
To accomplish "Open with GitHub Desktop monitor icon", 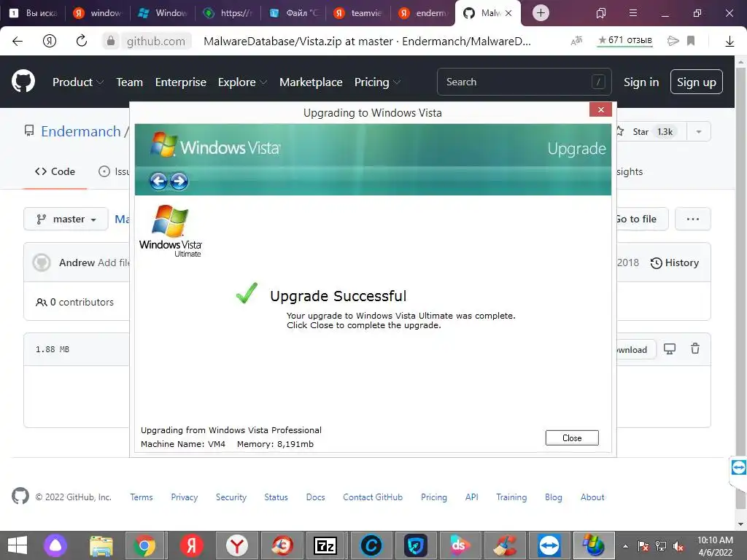I will (670, 349).
